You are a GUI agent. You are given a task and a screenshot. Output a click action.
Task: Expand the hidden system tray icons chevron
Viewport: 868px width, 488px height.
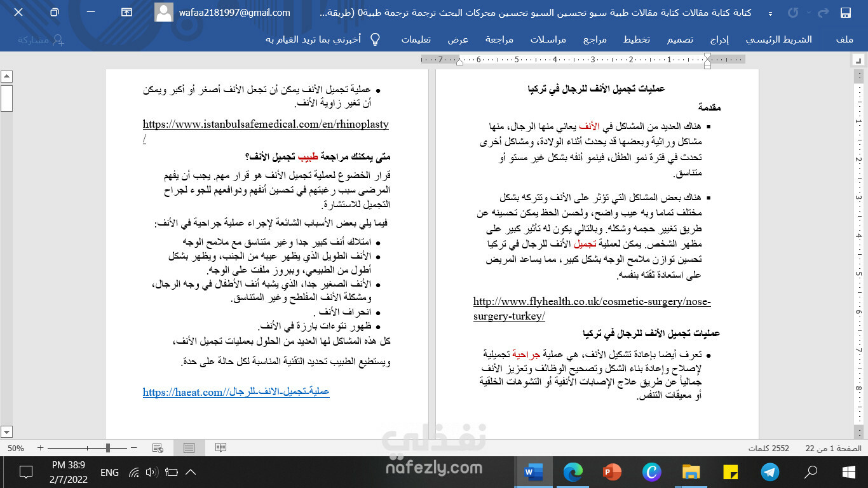[x=190, y=472]
